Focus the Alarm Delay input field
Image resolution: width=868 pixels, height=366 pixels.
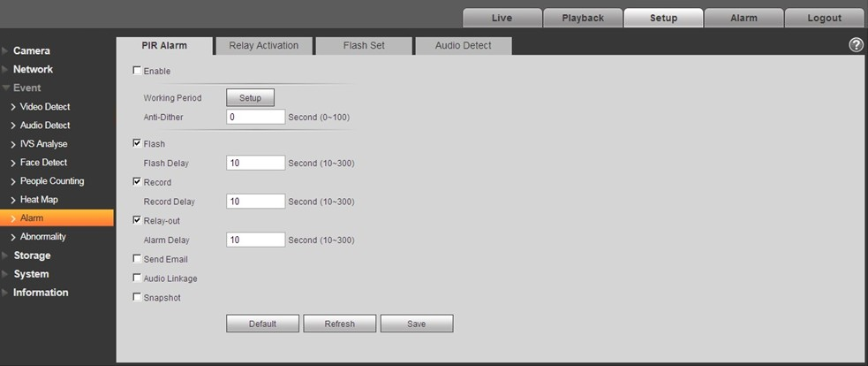(x=256, y=240)
